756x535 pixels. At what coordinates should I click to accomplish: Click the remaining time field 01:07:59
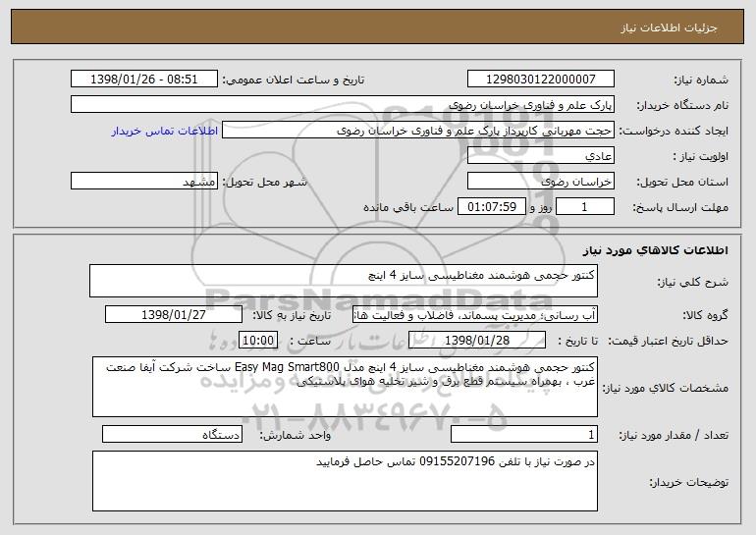pyautogui.click(x=491, y=207)
